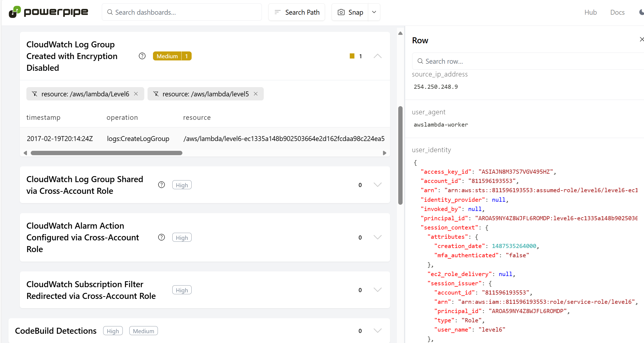Select the source IP value 254.250.248.9
644x343 pixels.
click(x=436, y=87)
